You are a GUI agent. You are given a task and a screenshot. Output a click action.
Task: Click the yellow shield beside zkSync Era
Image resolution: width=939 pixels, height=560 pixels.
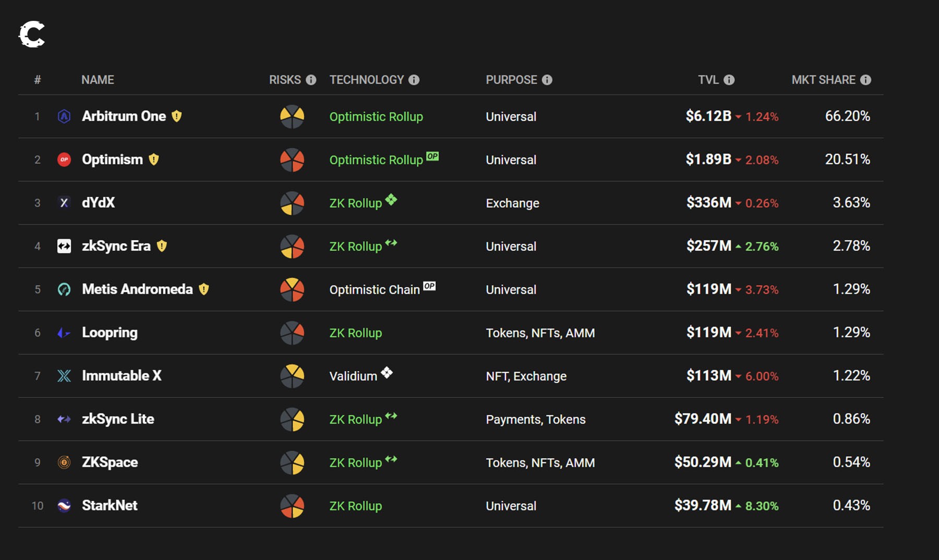pyautogui.click(x=162, y=246)
